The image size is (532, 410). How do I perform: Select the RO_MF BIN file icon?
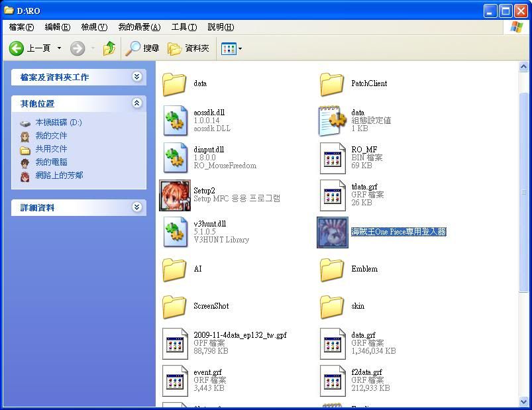[332, 158]
